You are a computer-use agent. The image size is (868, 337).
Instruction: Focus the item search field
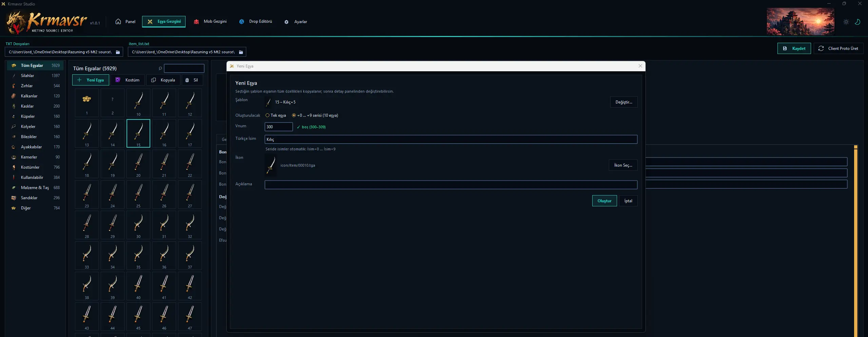click(184, 68)
